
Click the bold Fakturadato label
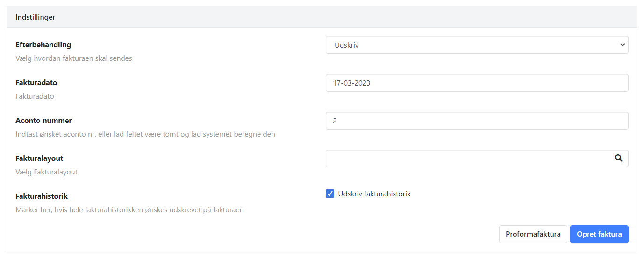coord(36,82)
